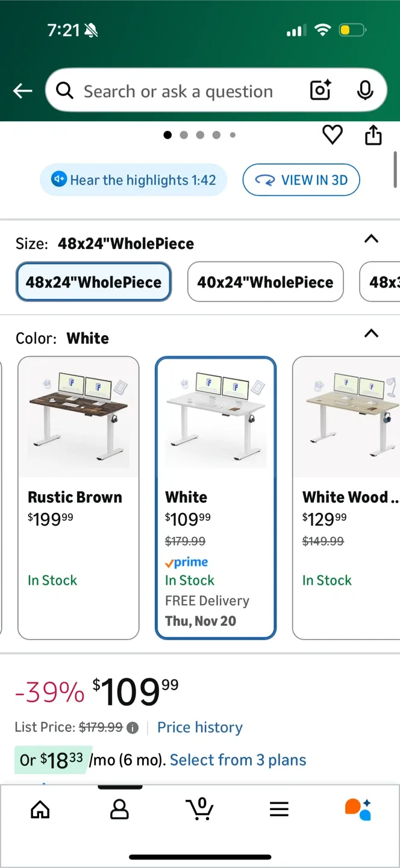Open the hamburger menu in bottom bar
Screen dimensions: 400x868
[x=279, y=810]
